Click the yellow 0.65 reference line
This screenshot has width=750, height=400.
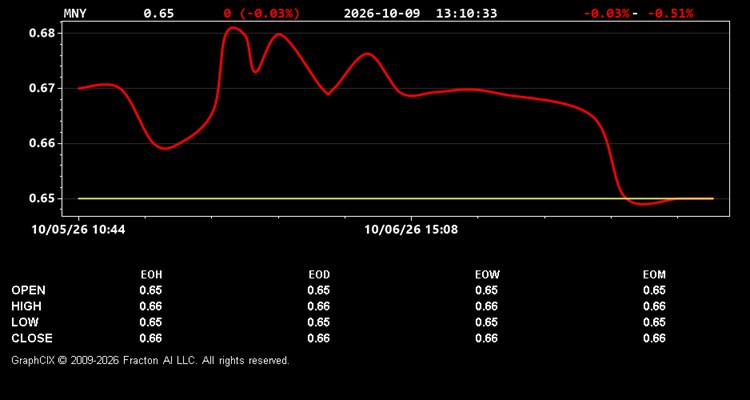click(x=396, y=199)
